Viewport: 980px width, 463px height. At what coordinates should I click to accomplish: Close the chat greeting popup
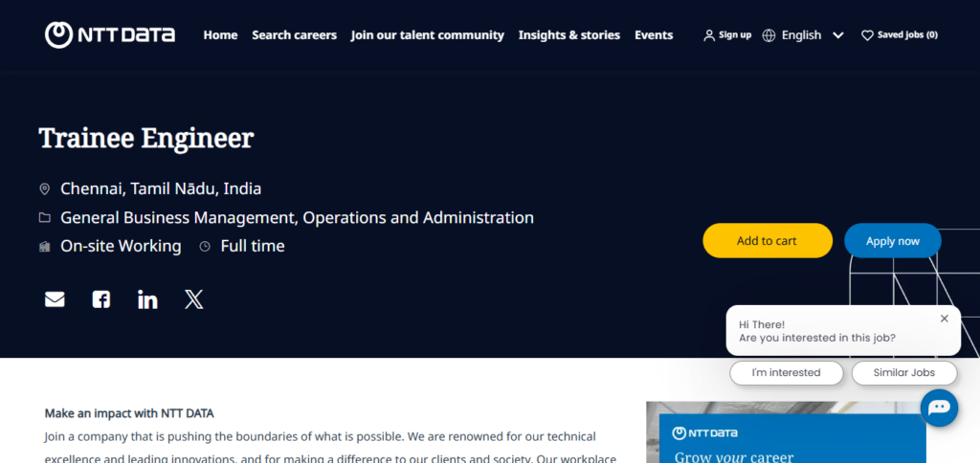pos(945,319)
